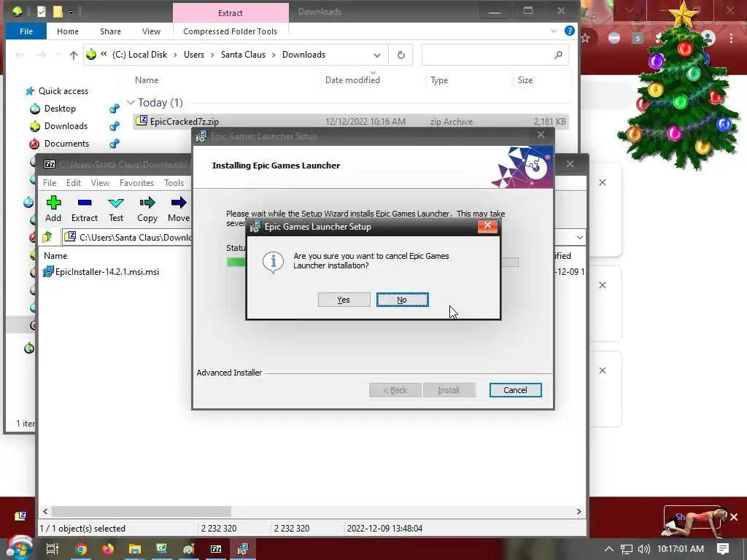Open the 7-Zip View menu
Screen dimensions: 747x560
pos(100,183)
